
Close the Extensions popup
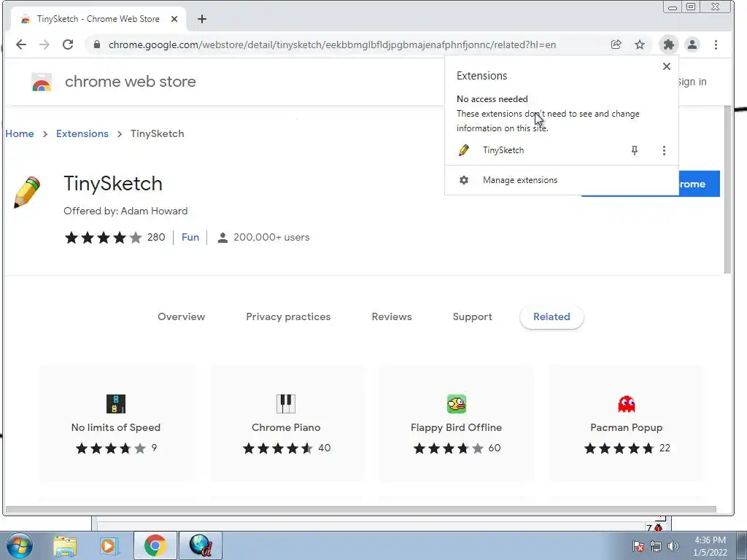point(667,66)
